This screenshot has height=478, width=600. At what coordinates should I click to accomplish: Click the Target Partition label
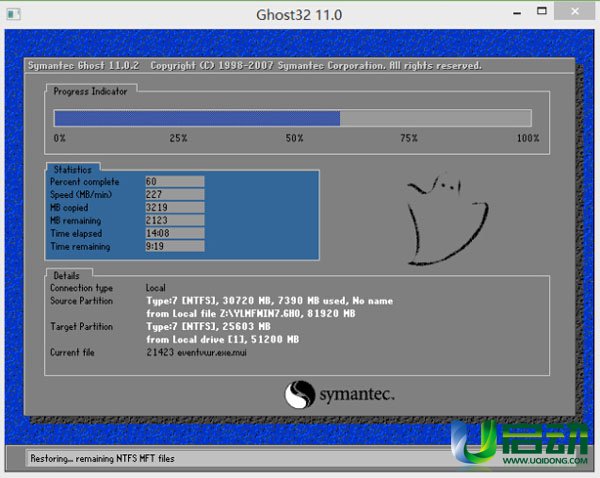click(82, 326)
